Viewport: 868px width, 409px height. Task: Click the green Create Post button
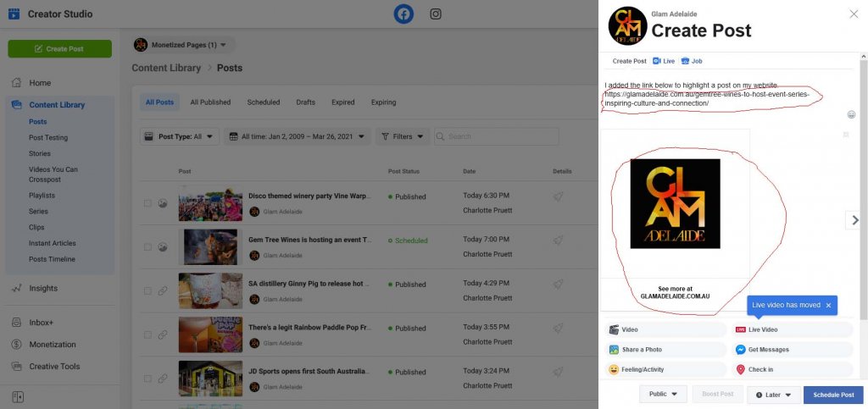[x=60, y=48]
